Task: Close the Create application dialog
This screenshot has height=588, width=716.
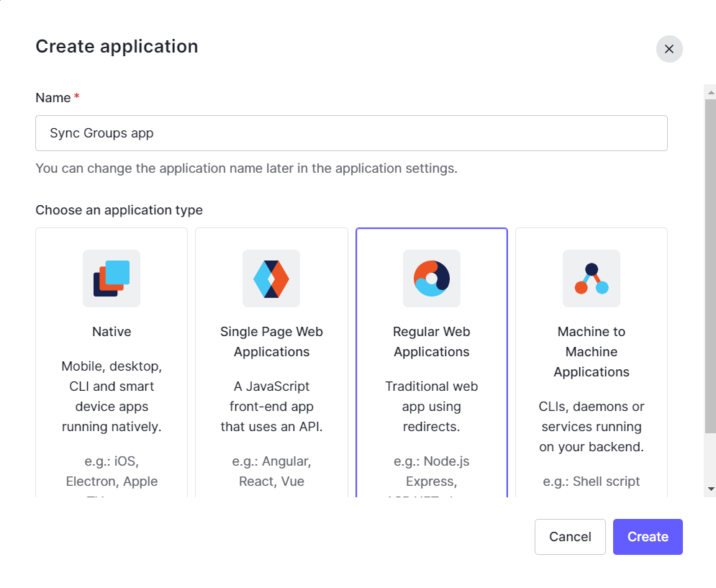Action: pyautogui.click(x=669, y=49)
